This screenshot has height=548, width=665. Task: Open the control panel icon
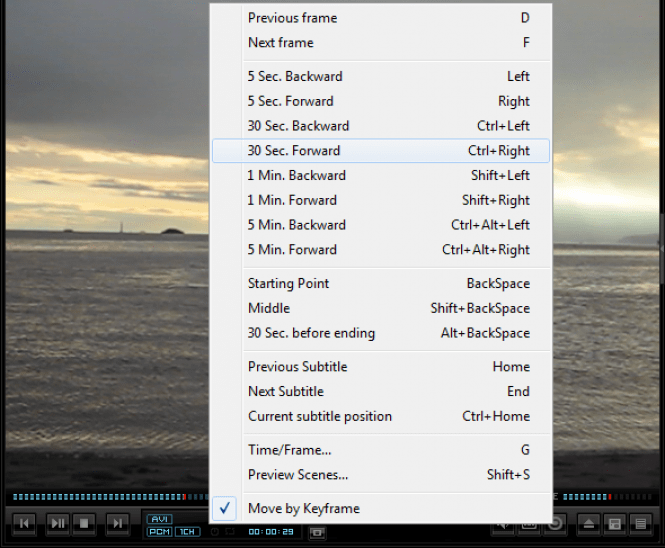(615, 524)
